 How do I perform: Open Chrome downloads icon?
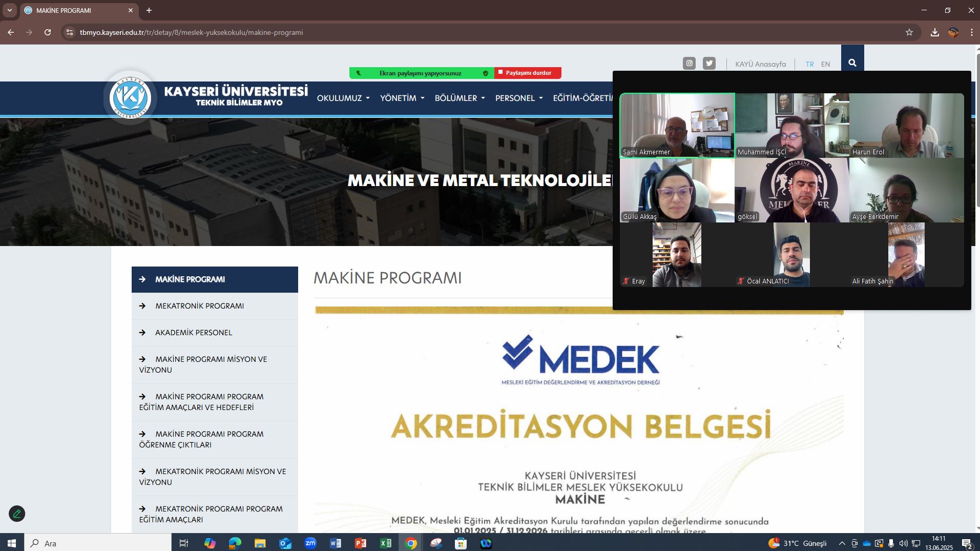(935, 32)
